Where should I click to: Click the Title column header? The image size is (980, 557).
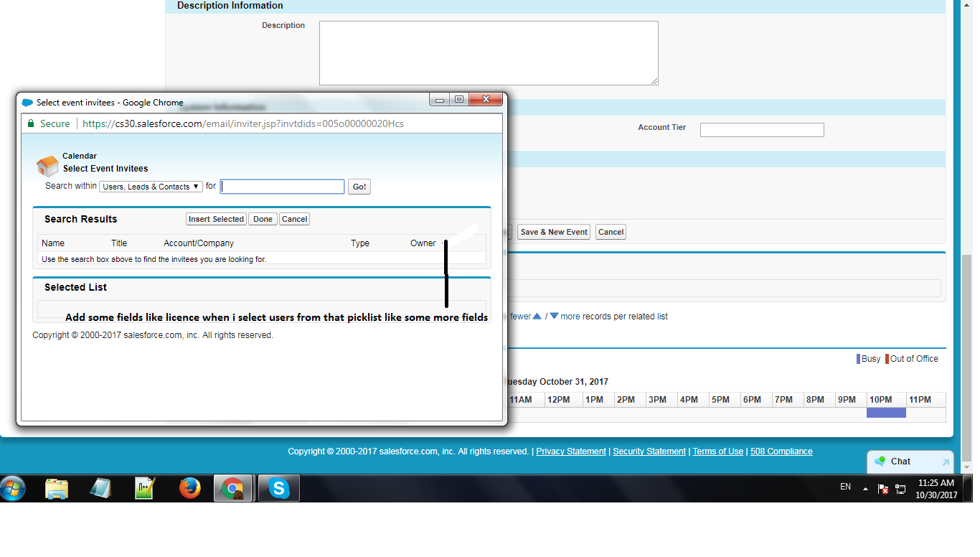click(x=119, y=243)
